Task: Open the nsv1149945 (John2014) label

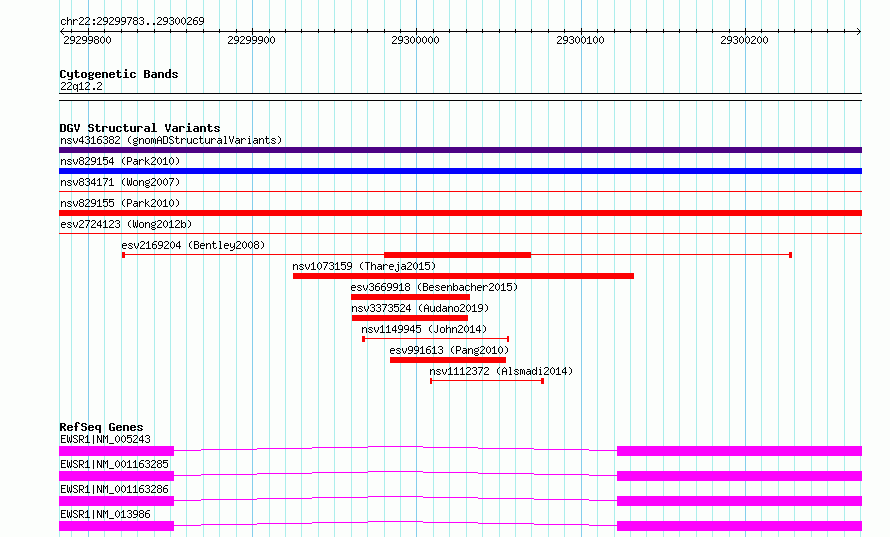Action: tap(424, 329)
